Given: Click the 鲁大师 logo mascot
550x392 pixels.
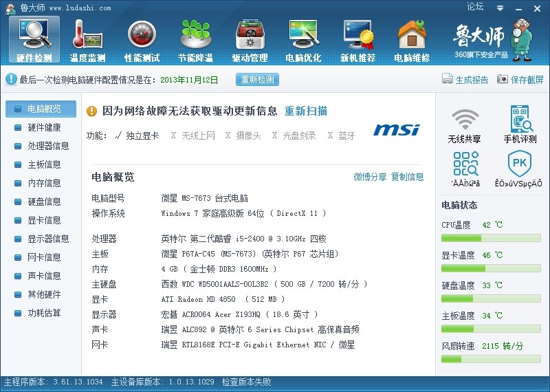Looking at the screenshot, I should click(521, 40).
